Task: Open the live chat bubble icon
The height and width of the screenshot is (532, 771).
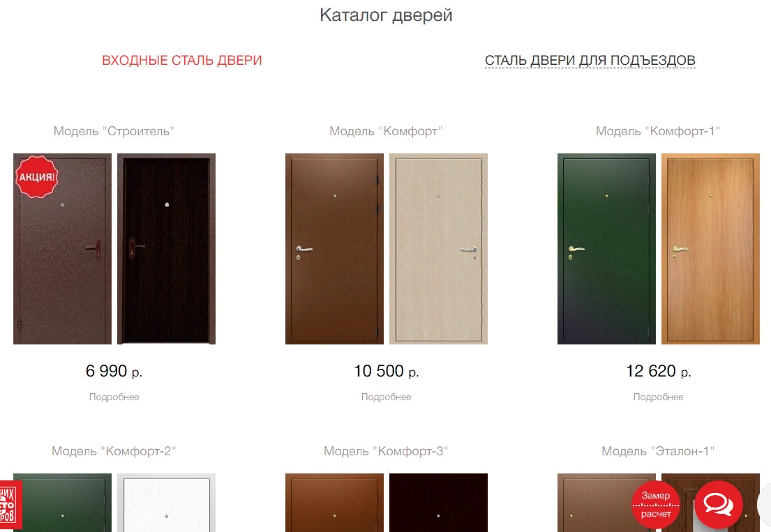Action: pyautogui.click(x=718, y=505)
